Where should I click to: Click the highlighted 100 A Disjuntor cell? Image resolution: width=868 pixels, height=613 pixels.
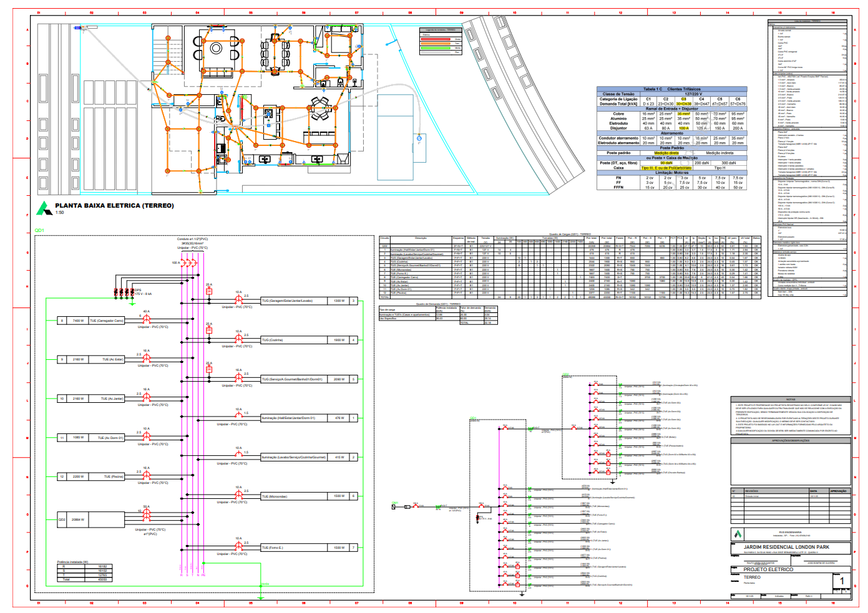tap(684, 128)
